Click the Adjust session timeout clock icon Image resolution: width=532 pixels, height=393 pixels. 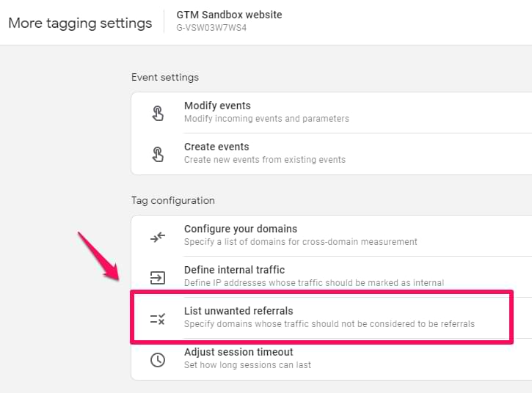coord(158,359)
